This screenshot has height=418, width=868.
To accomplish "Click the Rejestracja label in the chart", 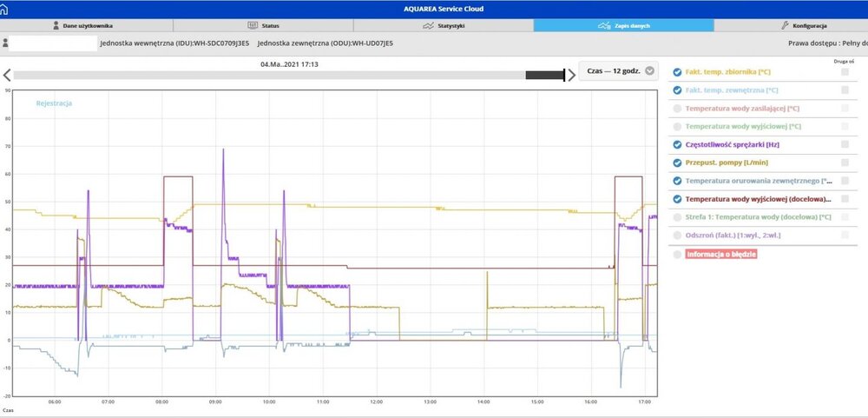I will pyautogui.click(x=54, y=103).
